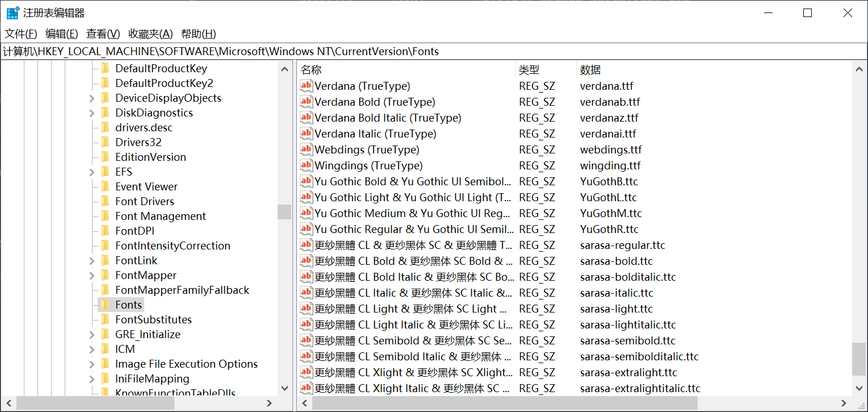Click the ab icon beside the sarasa-regular.ttc entry
The image size is (868, 412).
pyautogui.click(x=306, y=245)
